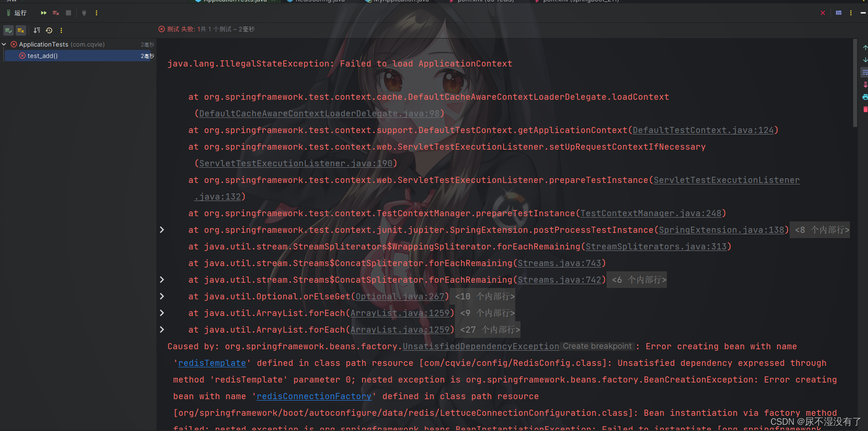This screenshot has width=868, height=431.
Task: Clear console with trash icon
Action: pyautogui.click(x=865, y=109)
